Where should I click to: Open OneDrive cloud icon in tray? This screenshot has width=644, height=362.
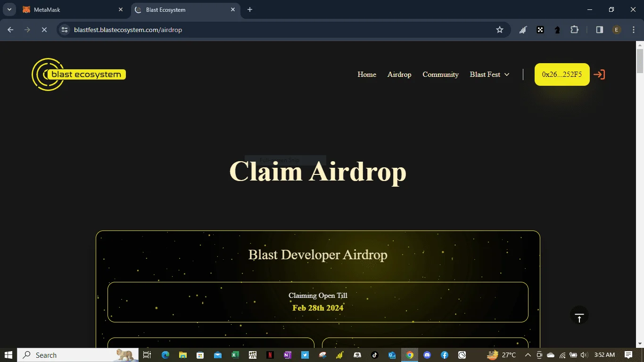click(551, 355)
